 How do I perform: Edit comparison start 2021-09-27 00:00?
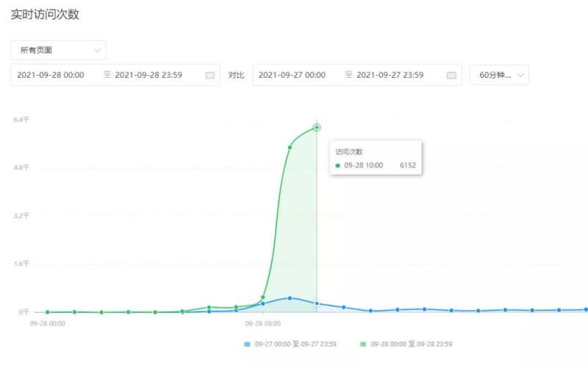click(292, 75)
